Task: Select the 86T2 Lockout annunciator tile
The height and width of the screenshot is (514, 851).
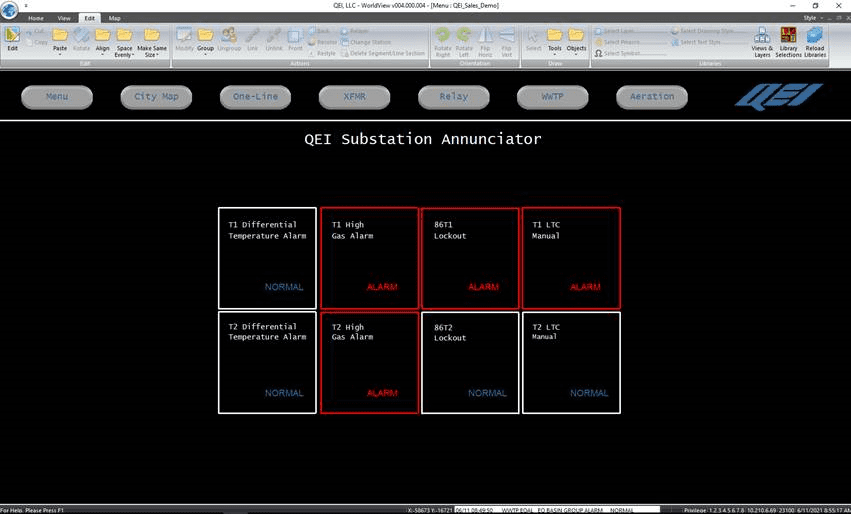Action: (x=470, y=363)
